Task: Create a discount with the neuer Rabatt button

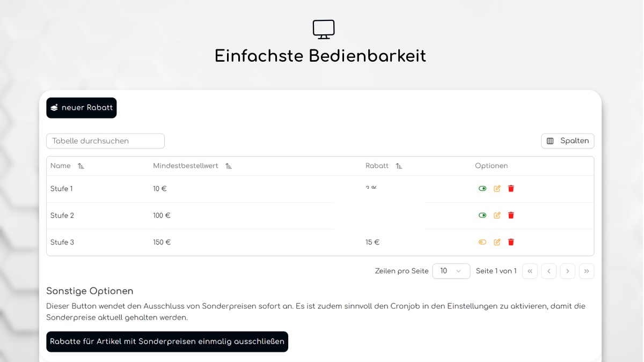Action: [81, 108]
